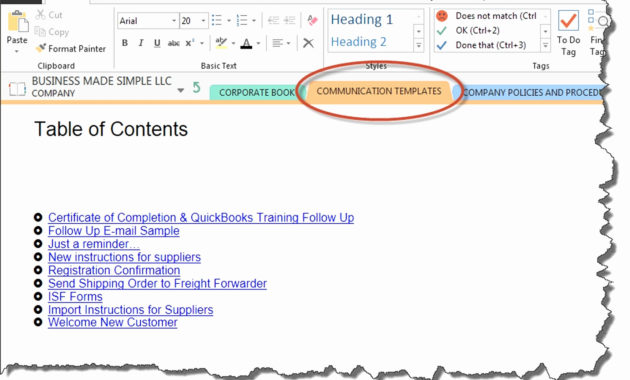Toggle strikethrough abc formatting
The width and height of the screenshot is (630, 380).
(x=174, y=43)
